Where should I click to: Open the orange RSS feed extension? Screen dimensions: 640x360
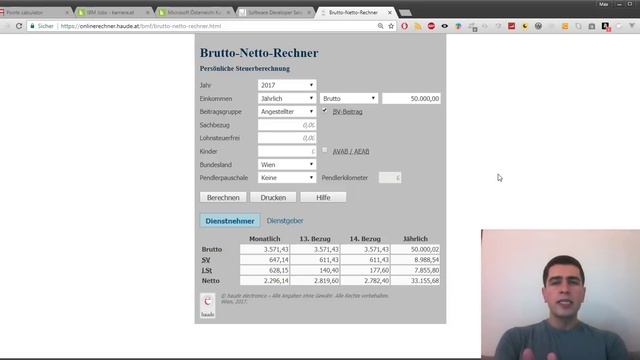[418, 26]
